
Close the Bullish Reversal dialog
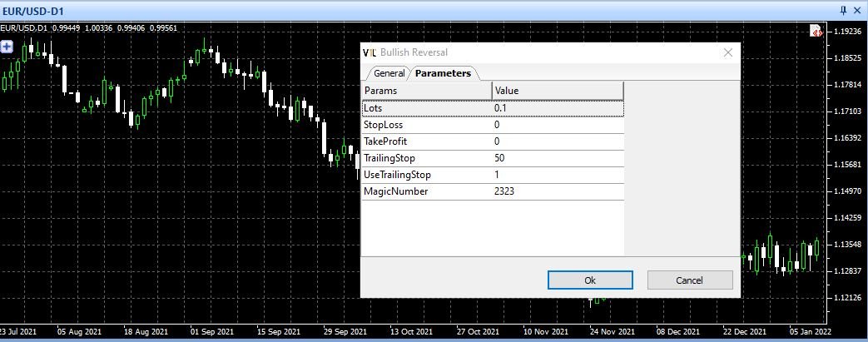[728, 52]
